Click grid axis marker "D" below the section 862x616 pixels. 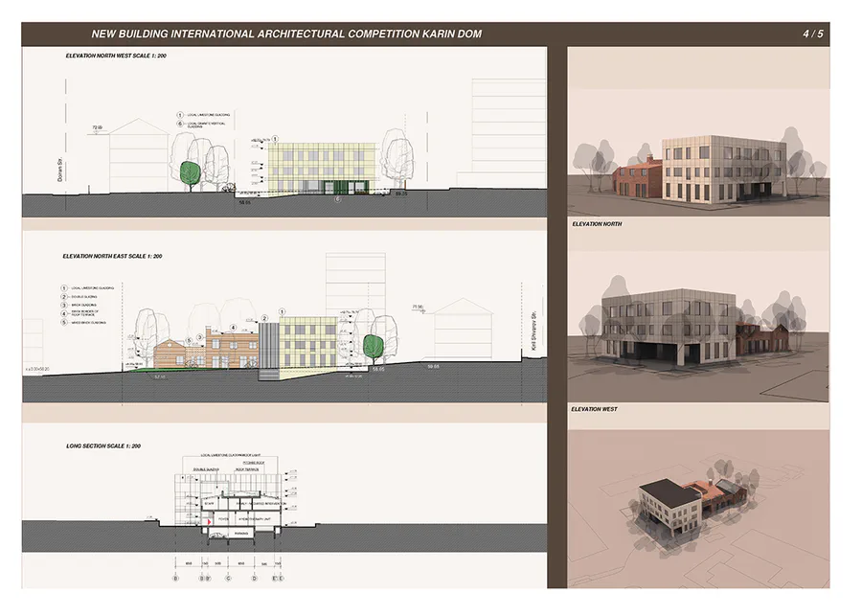(254, 579)
